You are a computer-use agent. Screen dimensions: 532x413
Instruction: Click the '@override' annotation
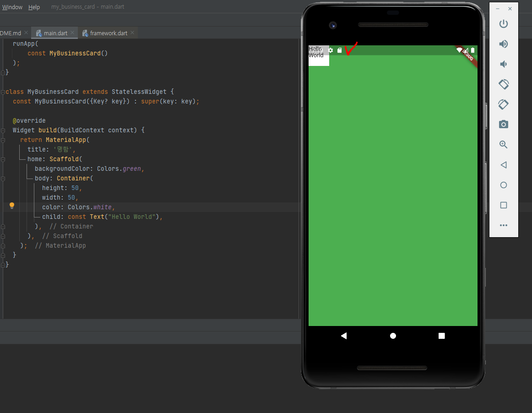pyautogui.click(x=29, y=120)
